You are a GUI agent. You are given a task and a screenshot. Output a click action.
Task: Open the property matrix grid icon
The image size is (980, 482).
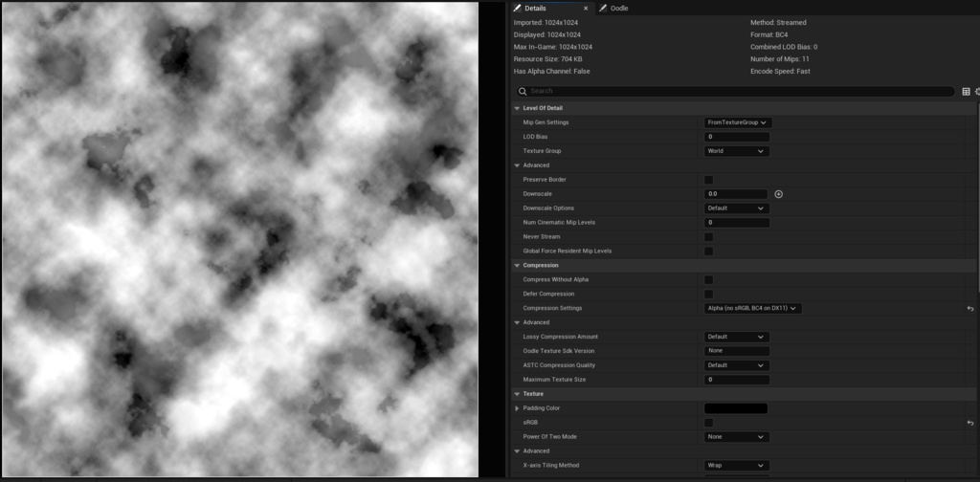pos(967,91)
